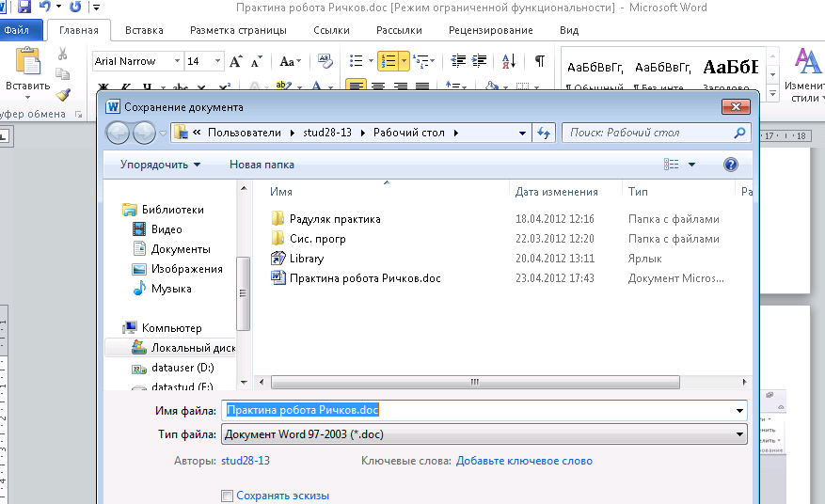Screen dimensions: 825x504
Task: Switch to the Вставка tab
Action: click(x=144, y=30)
